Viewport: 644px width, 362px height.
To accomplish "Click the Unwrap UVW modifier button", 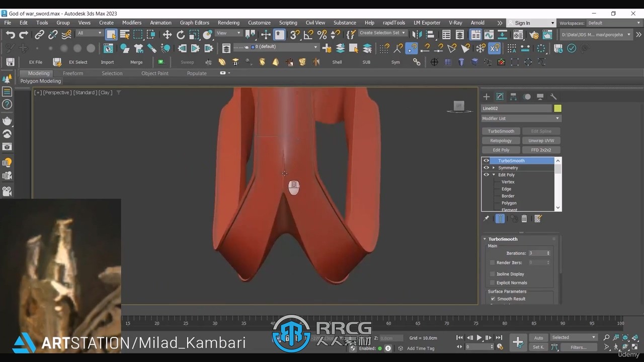I will (541, 141).
